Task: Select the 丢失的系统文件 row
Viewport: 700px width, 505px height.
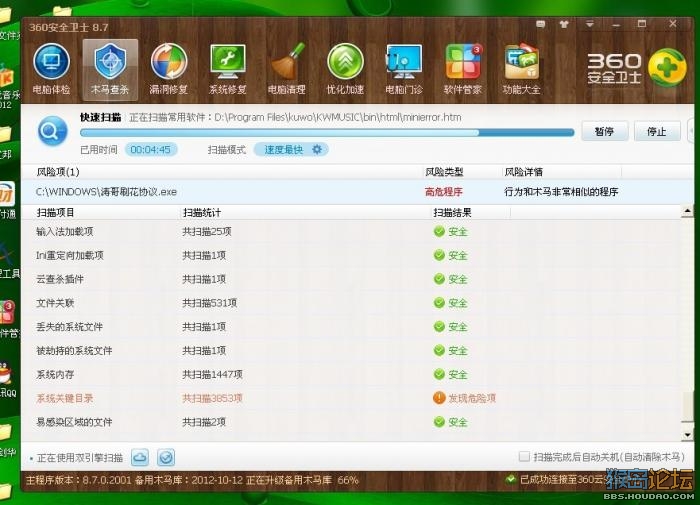Action: [351, 327]
